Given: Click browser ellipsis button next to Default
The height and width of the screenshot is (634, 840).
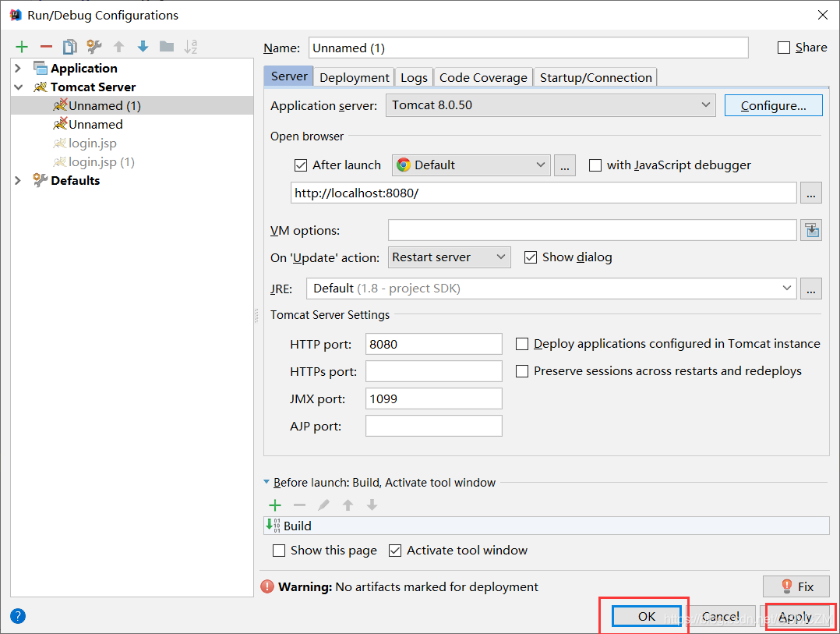Looking at the screenshot, I should (565, 165).
